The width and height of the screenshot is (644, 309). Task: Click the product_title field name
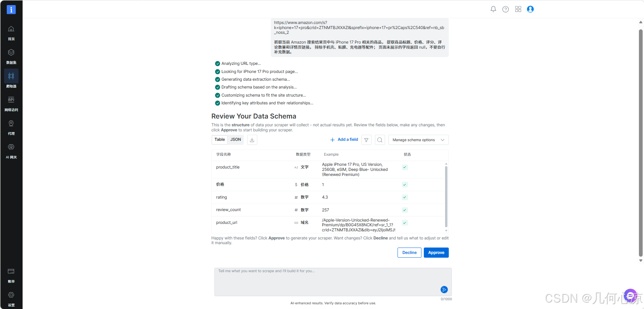[228, 167]
